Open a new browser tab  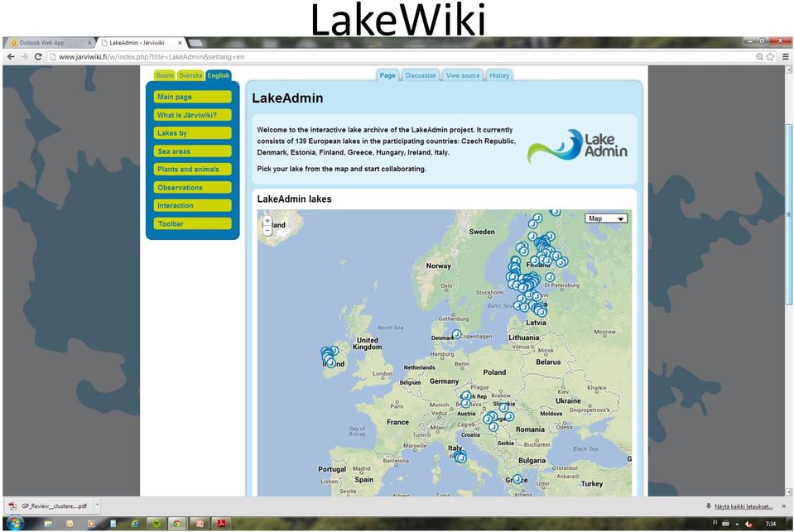[195, 43]
